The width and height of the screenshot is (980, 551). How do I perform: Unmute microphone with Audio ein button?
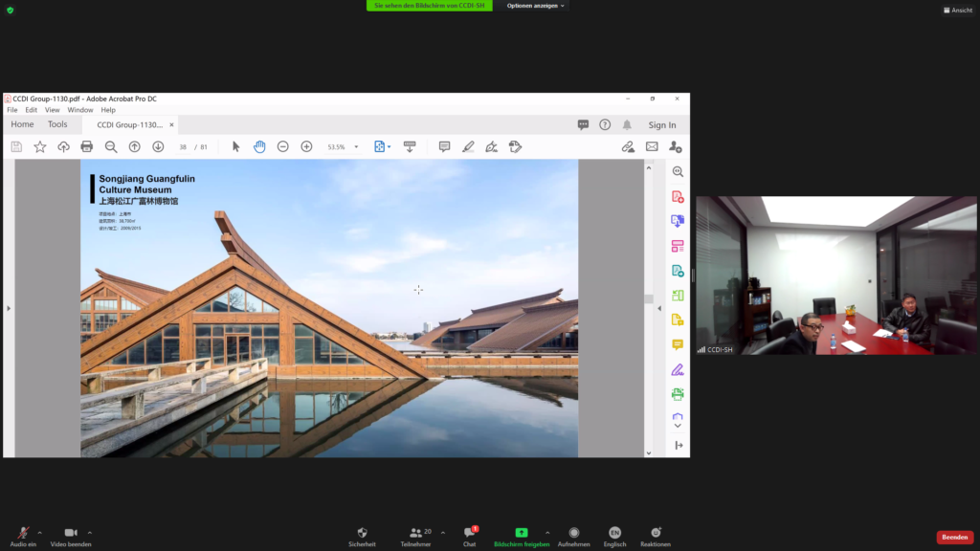[x=22, y=534]
